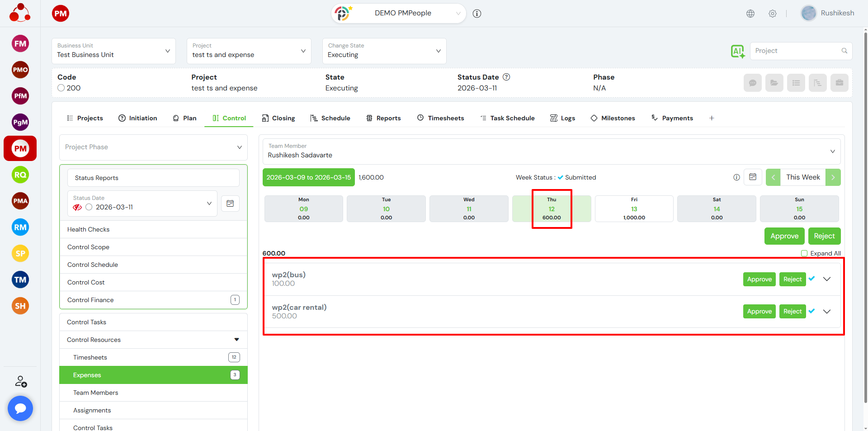Switch to the Timesheets tab
The width and height of the screenshot is (868, 431).
tap(441, 118)
